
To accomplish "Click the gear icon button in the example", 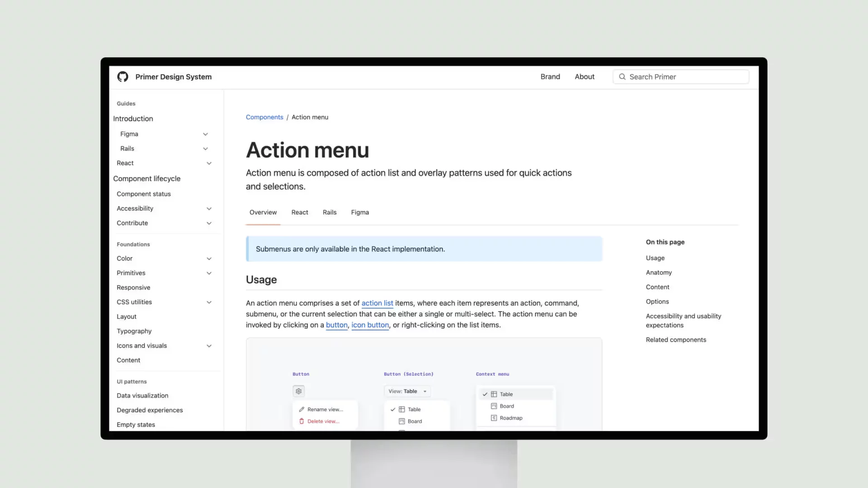I will pos(298,391).
